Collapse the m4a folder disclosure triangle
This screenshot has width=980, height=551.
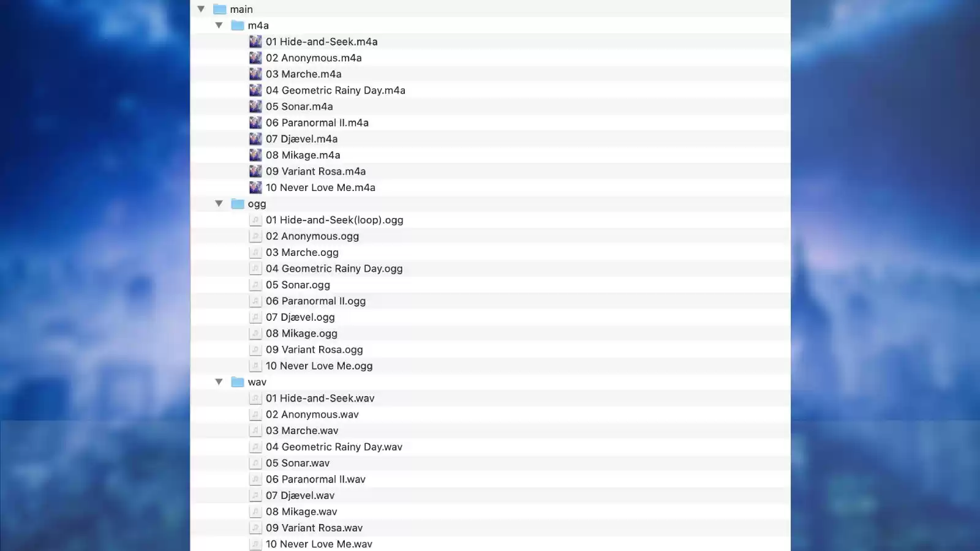point(219,25)
